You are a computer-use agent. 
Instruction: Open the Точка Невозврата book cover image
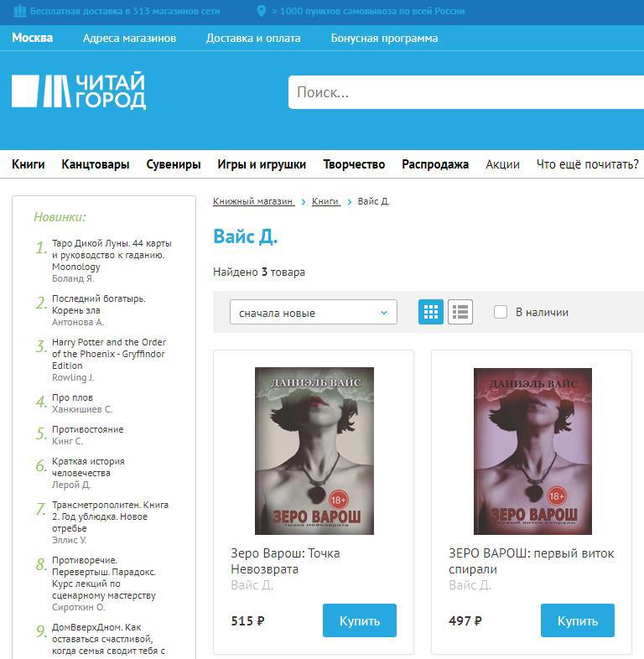point(314,451)
